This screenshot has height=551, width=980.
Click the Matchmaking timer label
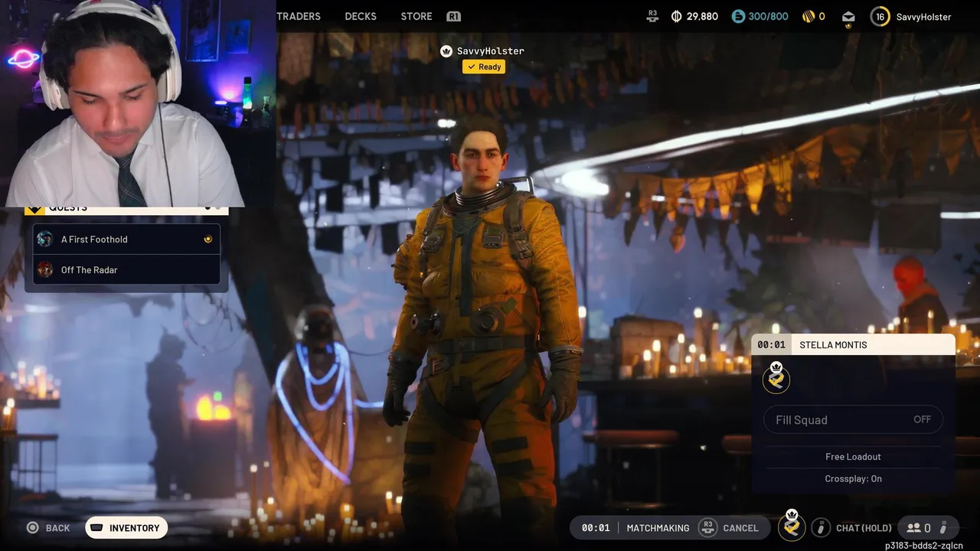pos(658,528)
